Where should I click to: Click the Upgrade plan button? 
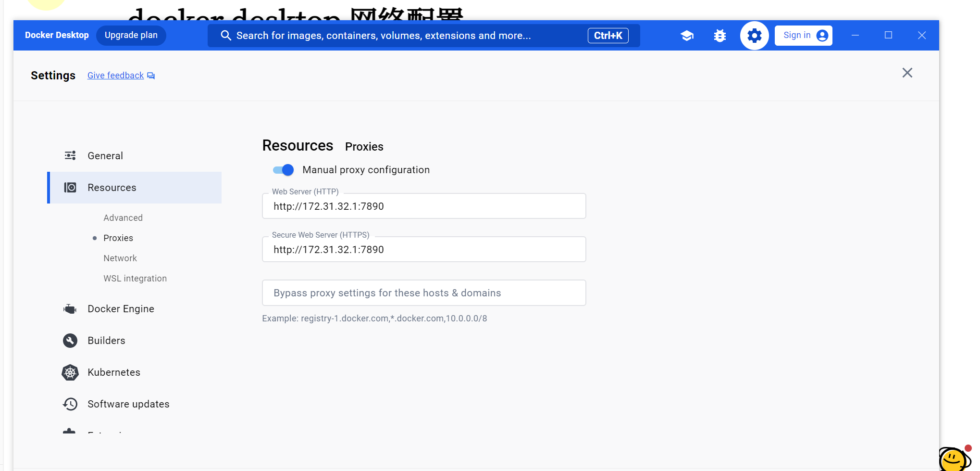[x=131, y=35]
